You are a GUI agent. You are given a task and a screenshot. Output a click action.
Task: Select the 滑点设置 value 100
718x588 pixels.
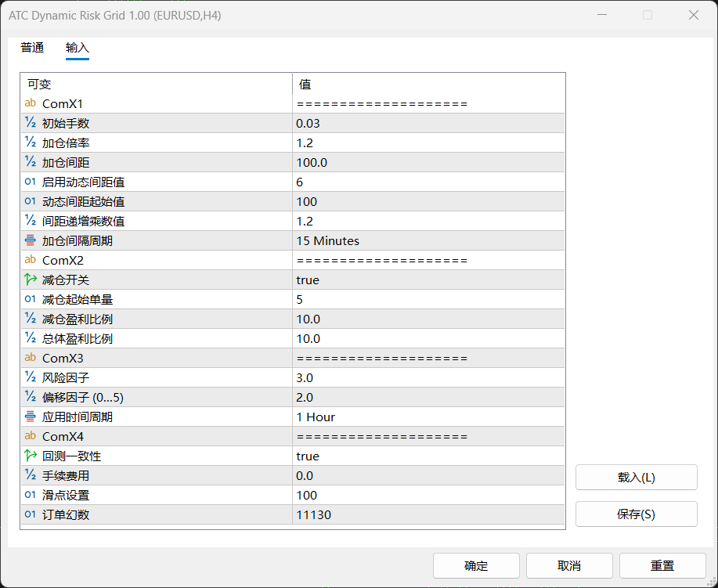[428, 495]
